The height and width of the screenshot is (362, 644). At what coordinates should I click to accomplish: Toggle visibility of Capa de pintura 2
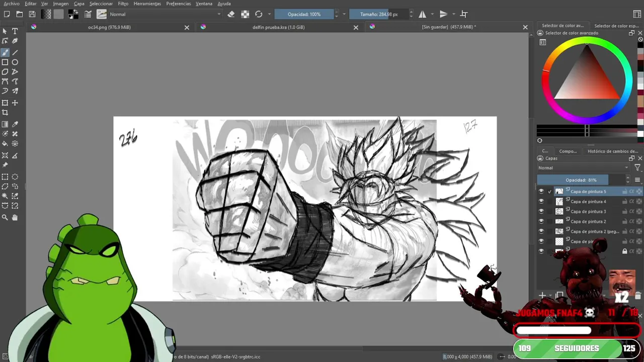541,222
